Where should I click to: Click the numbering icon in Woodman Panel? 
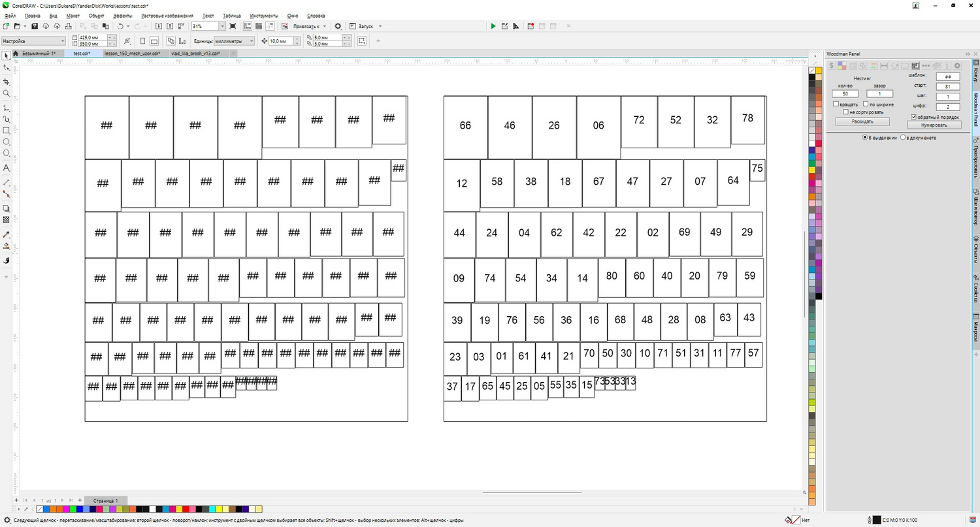pyautogui.click(x=915, y=65)
